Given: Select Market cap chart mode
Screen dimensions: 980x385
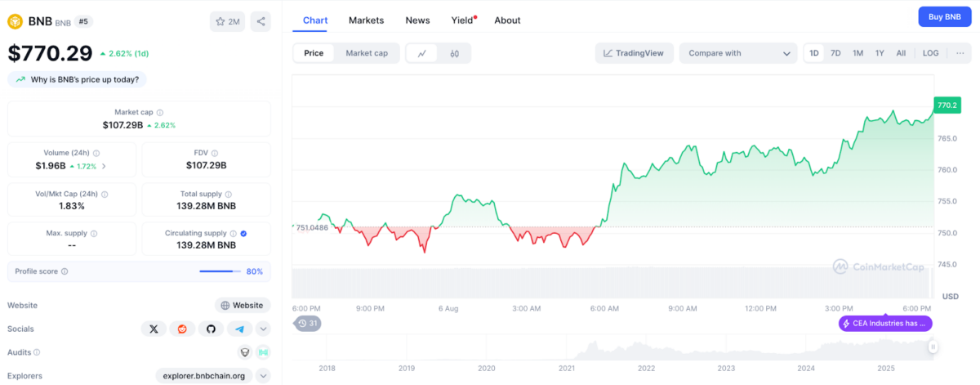Looking at the screenshot, I should coord(367,53).
